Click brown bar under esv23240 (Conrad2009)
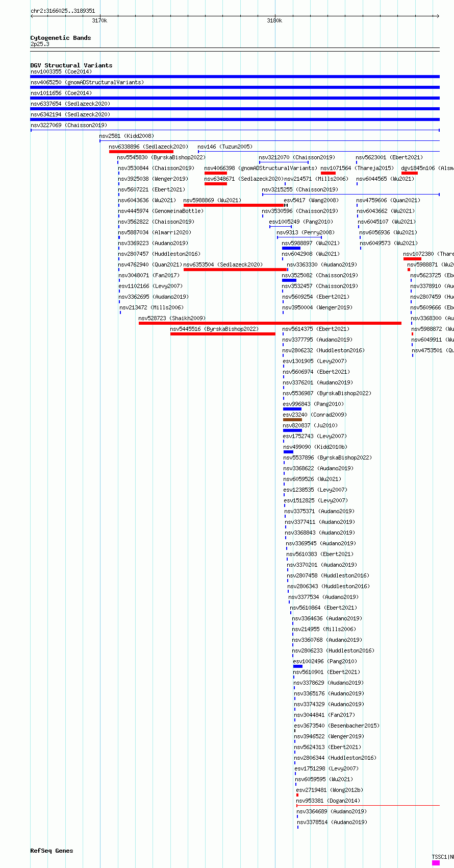This screenshot has width=454, height=868. click(x=293, y=420)
